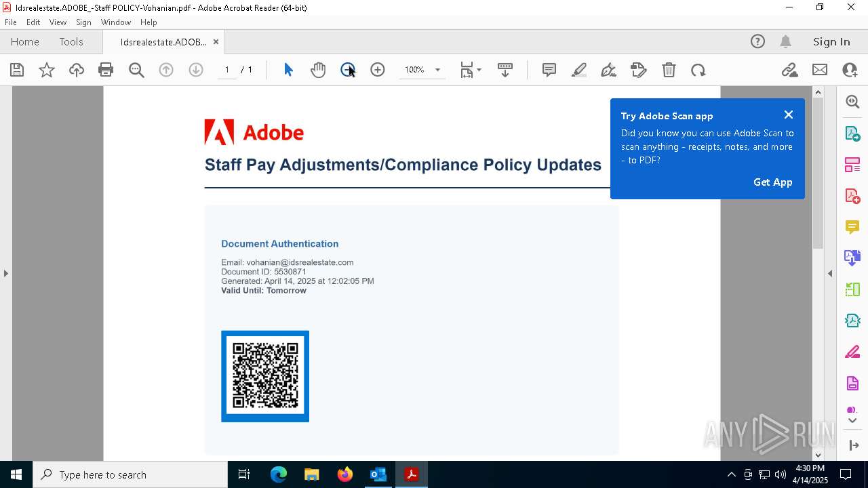
Task: Open the help question mark icon
Action: 757,41
